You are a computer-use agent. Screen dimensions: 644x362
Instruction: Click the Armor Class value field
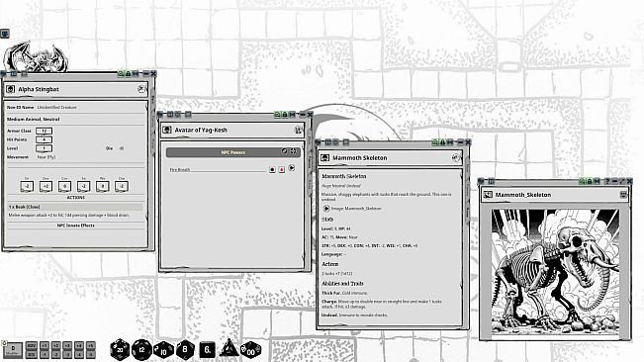44,131
